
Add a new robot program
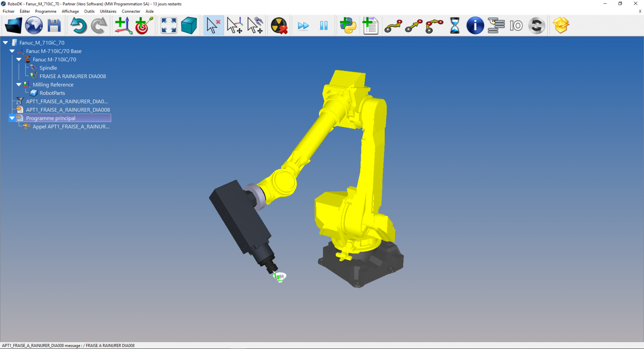pos(370,26)
